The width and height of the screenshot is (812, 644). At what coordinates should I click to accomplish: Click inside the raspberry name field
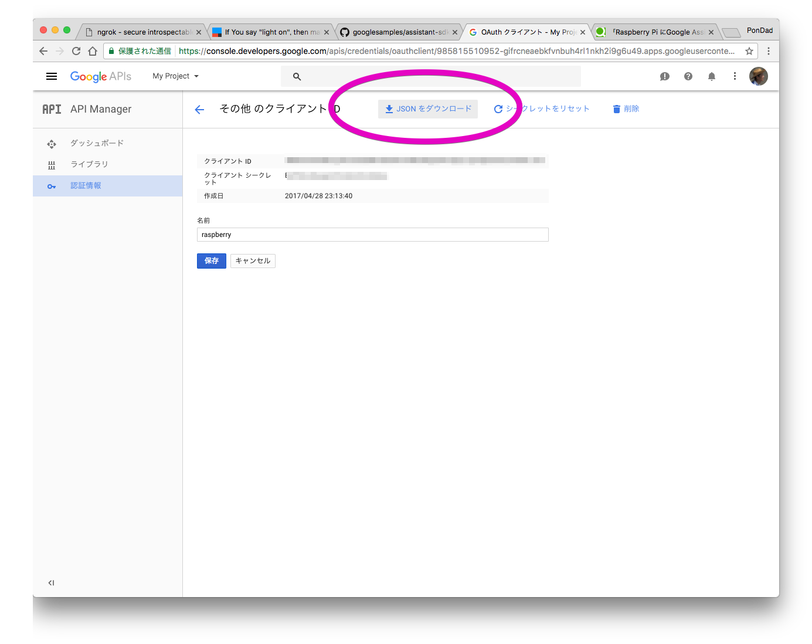372,234
